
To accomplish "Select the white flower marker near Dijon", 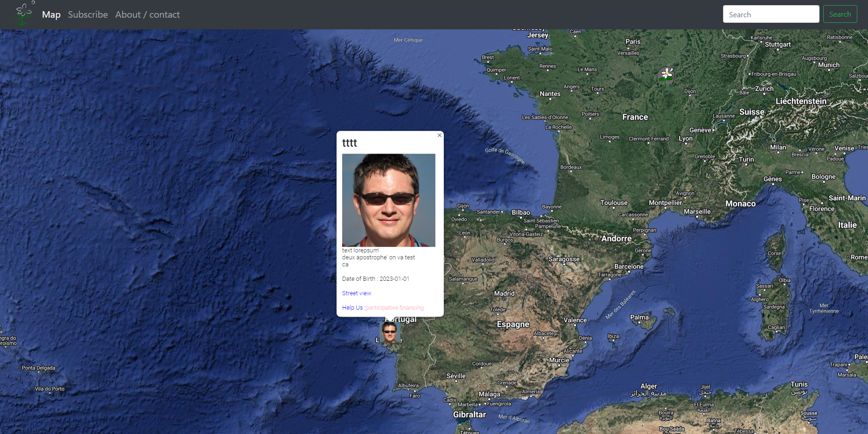I will click(x=666, y=75).
